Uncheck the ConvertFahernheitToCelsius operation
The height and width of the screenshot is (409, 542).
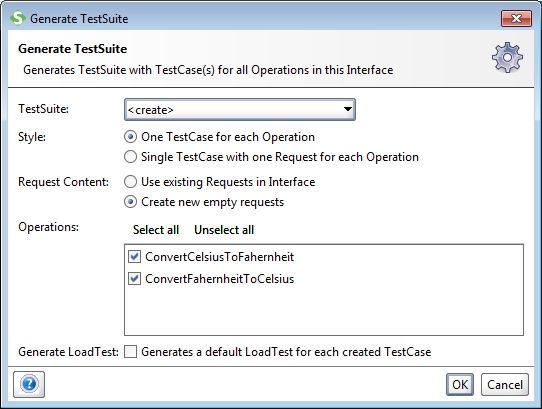(134, 279)
